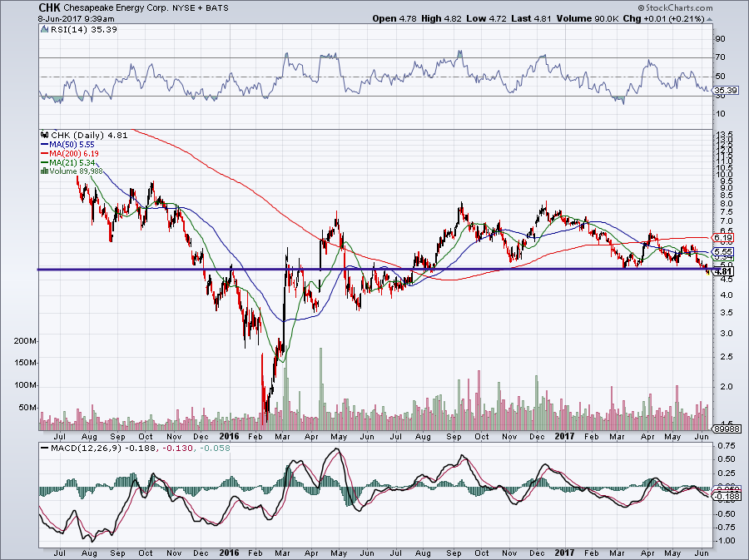Click the candlestick icon beside CHK (Daily)
Image resolution: width=749 pixels, height=560 pixels.
[x=46, y=135]
